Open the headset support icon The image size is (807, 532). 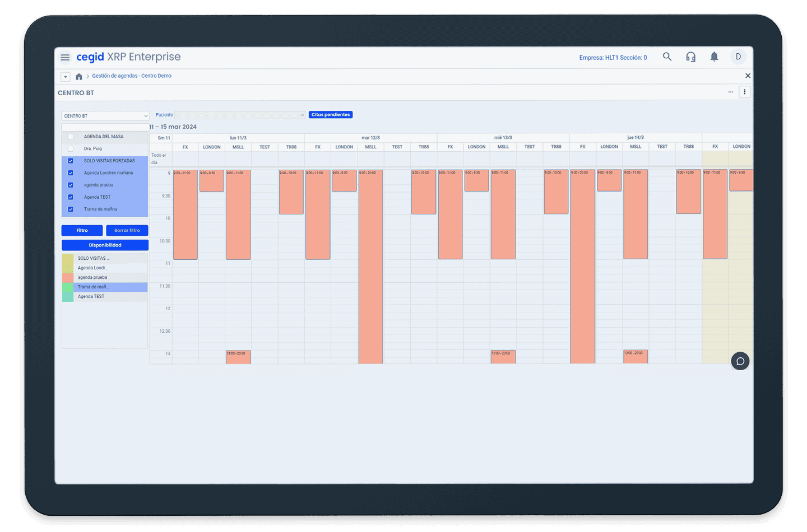(x=690, y=57)
